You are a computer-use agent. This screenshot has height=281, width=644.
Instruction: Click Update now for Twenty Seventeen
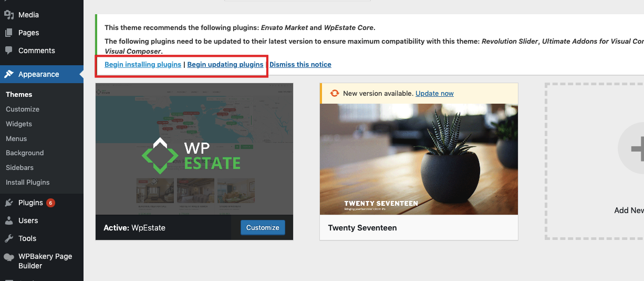pos(434,93)
